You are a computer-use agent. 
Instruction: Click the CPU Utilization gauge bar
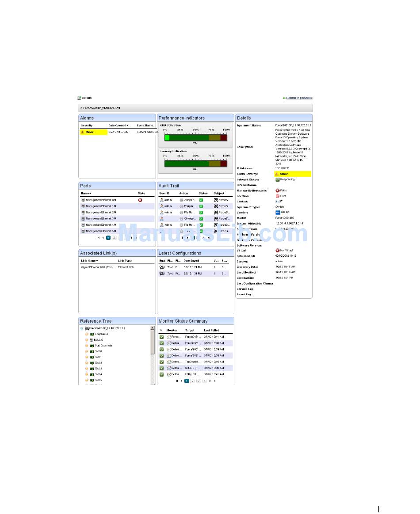pos(195,138)
